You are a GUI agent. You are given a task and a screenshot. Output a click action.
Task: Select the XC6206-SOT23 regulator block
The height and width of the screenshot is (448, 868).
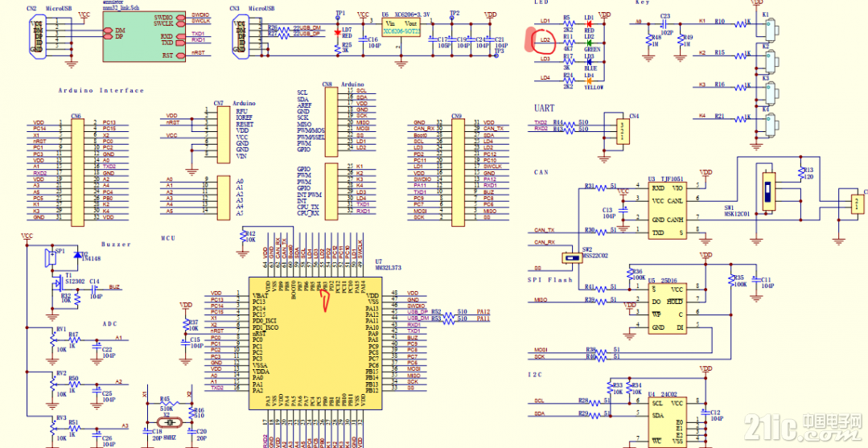(402, 28)
